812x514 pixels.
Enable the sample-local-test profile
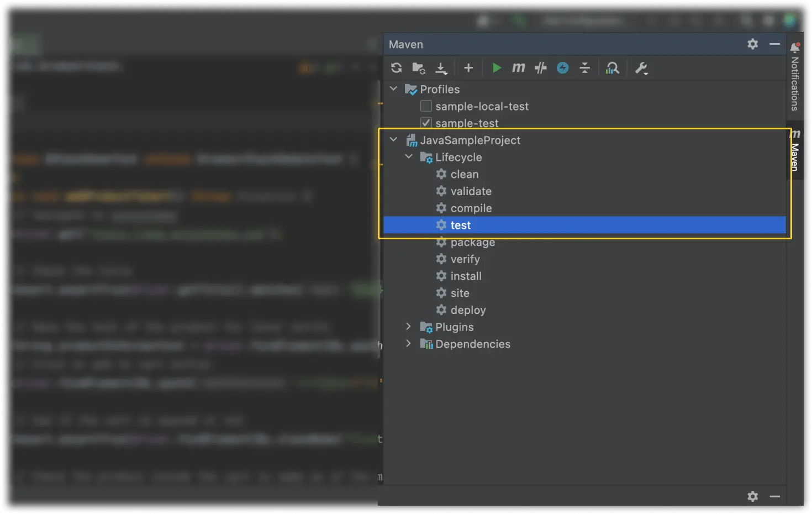click(x=425, y=106)
